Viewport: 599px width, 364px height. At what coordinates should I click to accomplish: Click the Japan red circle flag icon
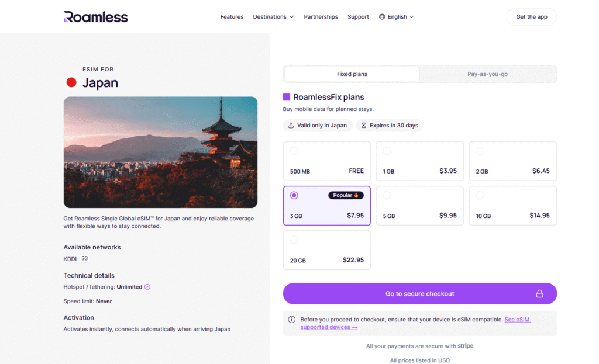[71, 83]
